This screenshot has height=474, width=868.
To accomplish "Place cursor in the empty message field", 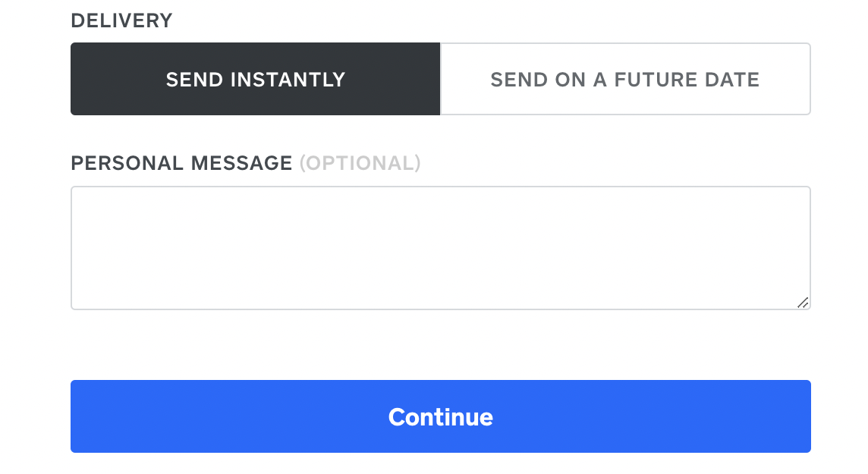I will click(440, 247).
